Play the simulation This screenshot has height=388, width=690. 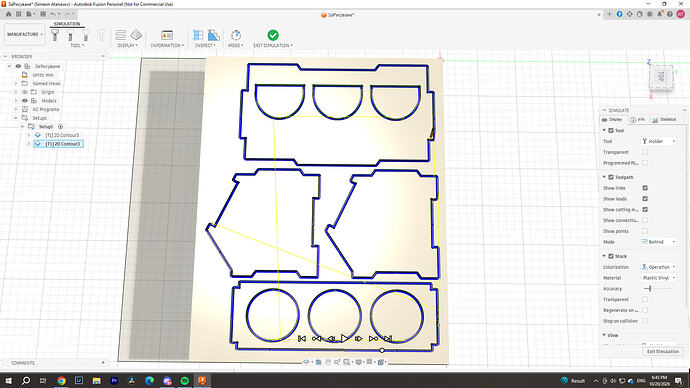point(345,338)
